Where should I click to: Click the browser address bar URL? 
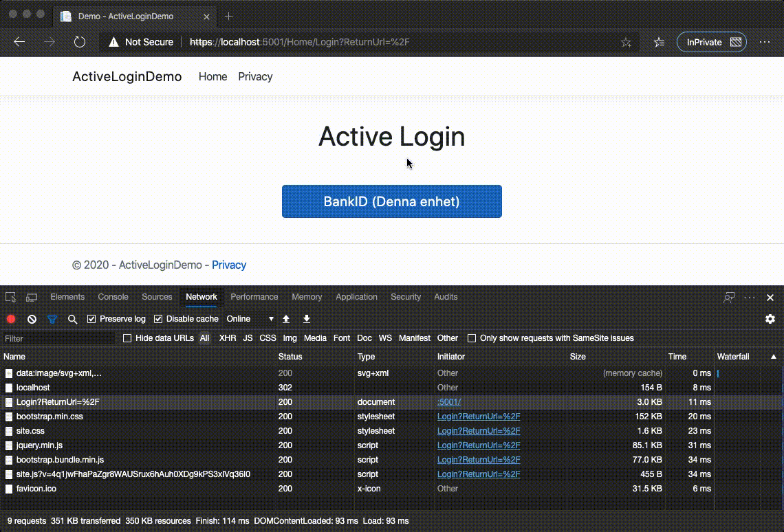[299, 42]
